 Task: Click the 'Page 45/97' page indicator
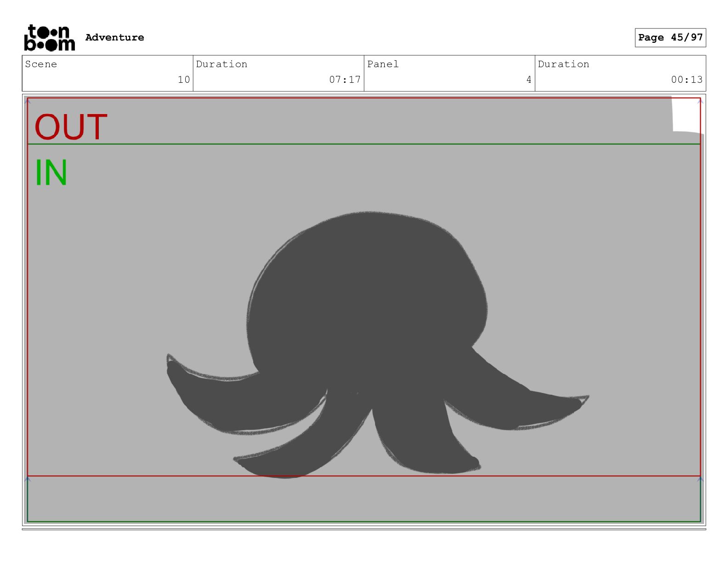pyautogui.click(x=670, y=37)
